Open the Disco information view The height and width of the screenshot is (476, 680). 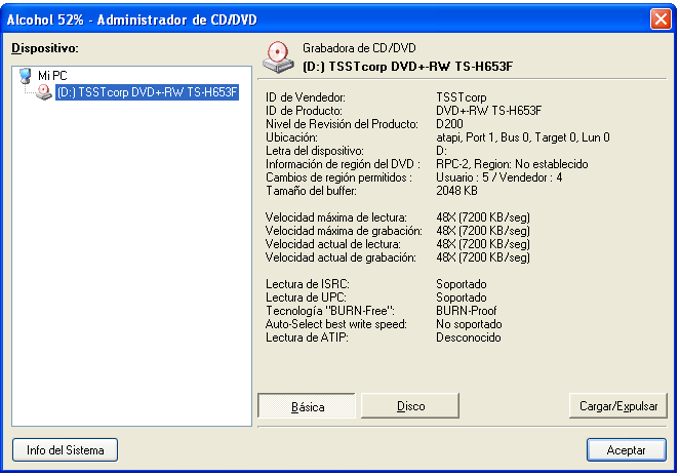coord(410,406)
